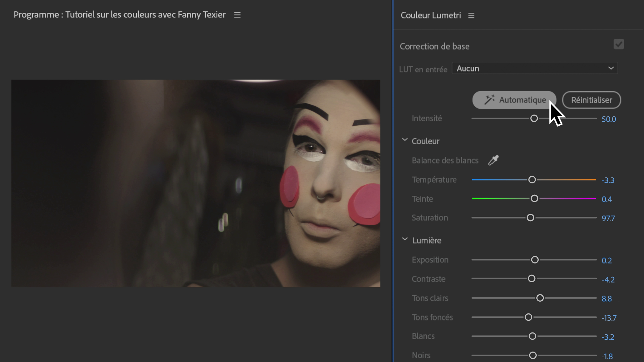Click the Teinte slider handle

[534, 198]
